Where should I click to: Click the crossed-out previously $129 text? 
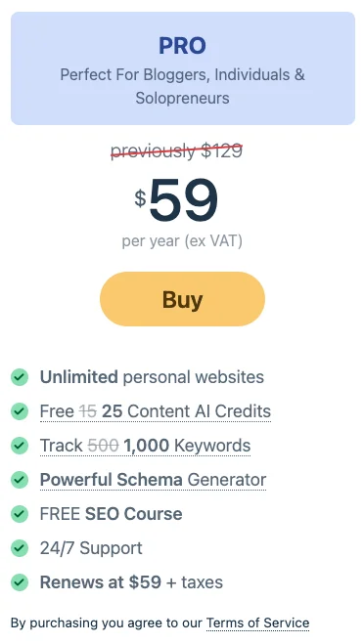point(177,151)
